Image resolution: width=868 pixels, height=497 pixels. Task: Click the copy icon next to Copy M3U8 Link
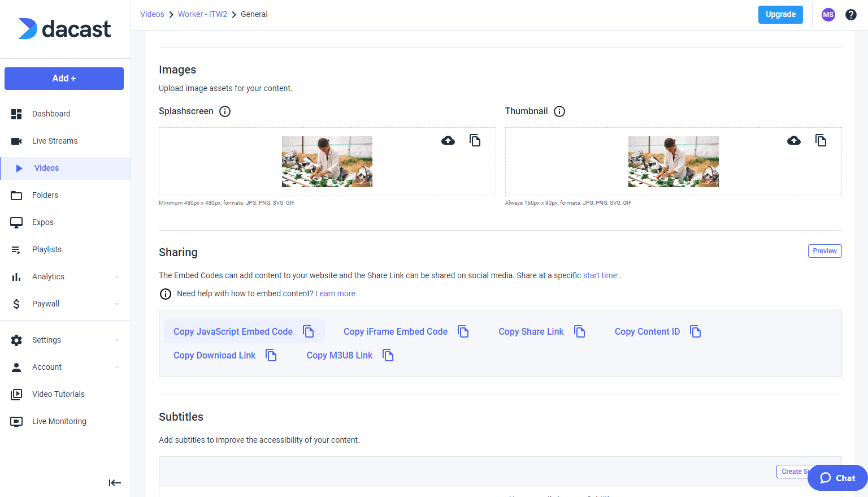point(388,355)
